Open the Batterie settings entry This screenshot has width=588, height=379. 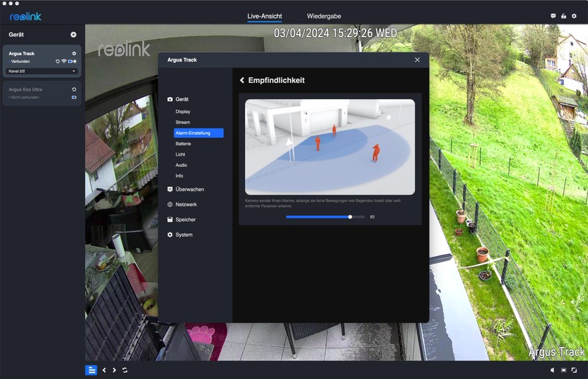pyautogui.click(x=183, y=143)
